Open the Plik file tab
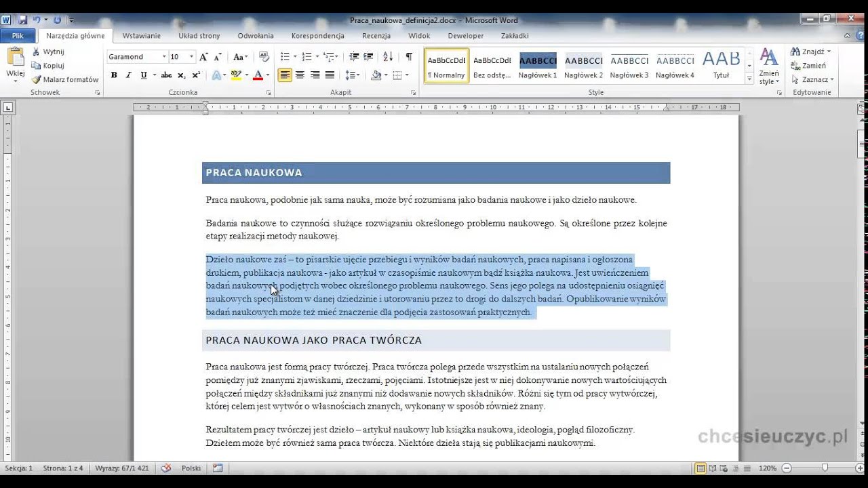The image size is (868, 488). (18, 36)
